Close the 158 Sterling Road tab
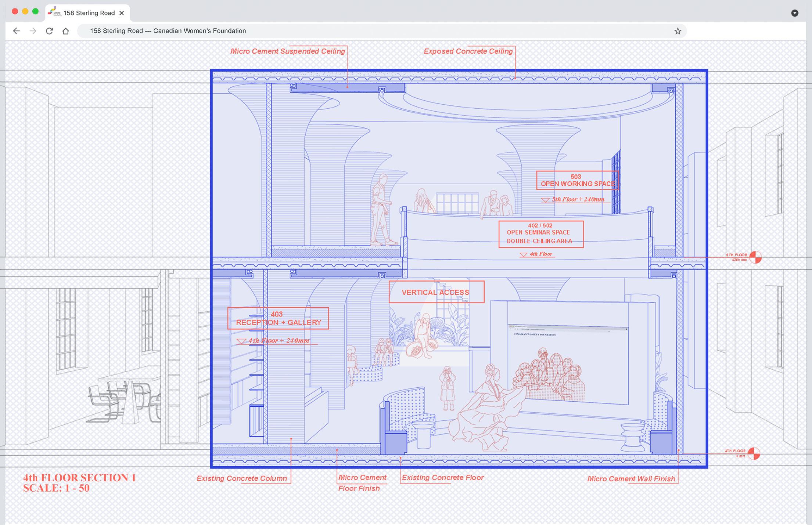Viewport: 812px width, 525px height. [x=122, y=13]
